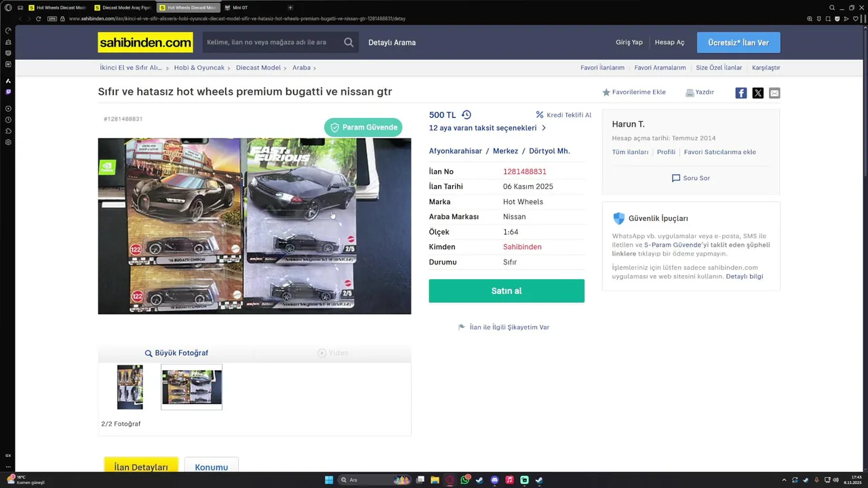Click the browser back arrow
The width and height of the screenshot is (868, 488).
click(x=19, y=19)
